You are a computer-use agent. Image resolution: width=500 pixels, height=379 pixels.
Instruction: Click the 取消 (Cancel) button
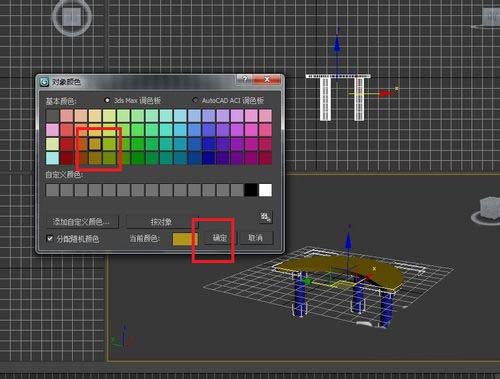pyautogui.click(x=256, y=238)
